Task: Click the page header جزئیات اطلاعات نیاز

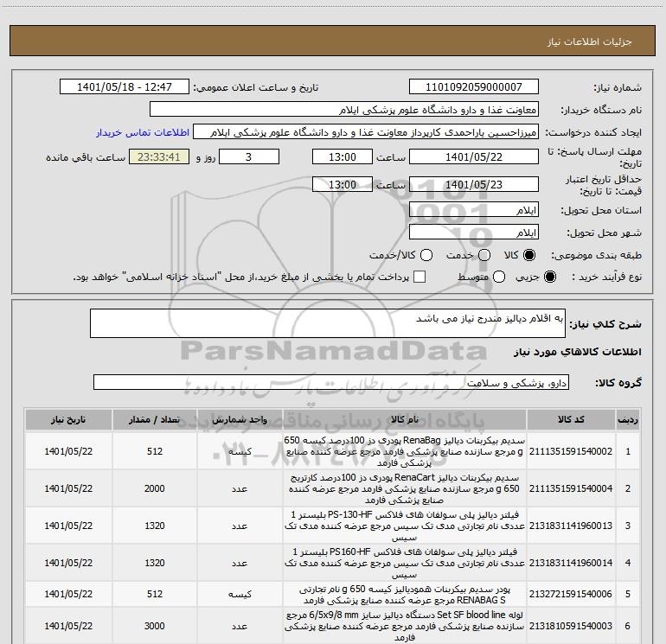Action: pos(590,41)
